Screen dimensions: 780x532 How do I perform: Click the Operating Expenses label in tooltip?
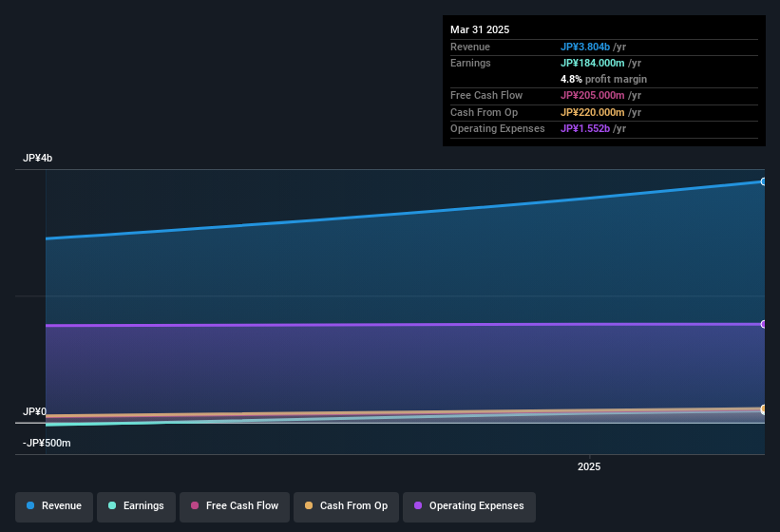[x=498, y=129]
